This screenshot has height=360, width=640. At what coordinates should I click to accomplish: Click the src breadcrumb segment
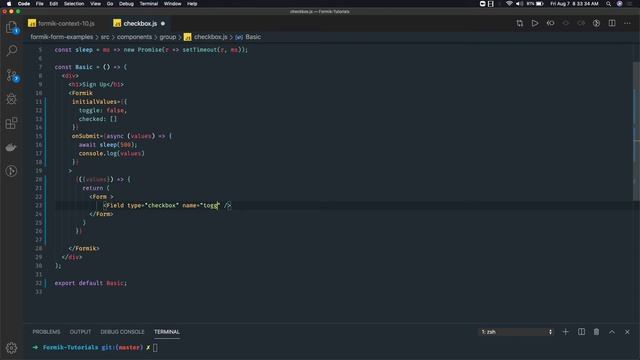[x=105, y=37]
